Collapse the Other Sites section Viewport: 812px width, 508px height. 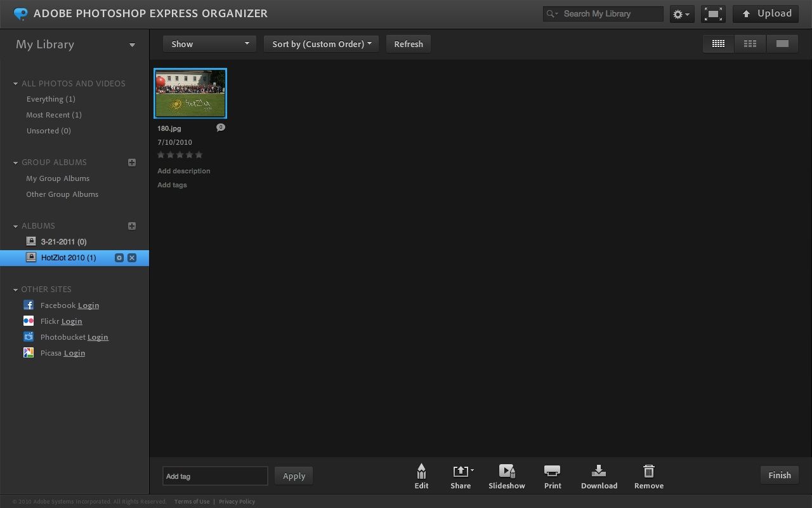pyautogui.click(x=16, y=290)
